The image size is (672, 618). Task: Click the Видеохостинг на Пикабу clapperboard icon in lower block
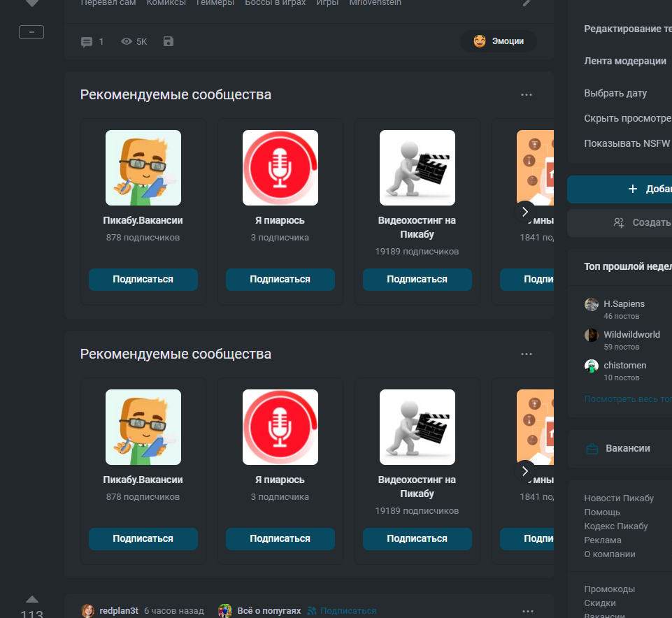coord(417,427)
